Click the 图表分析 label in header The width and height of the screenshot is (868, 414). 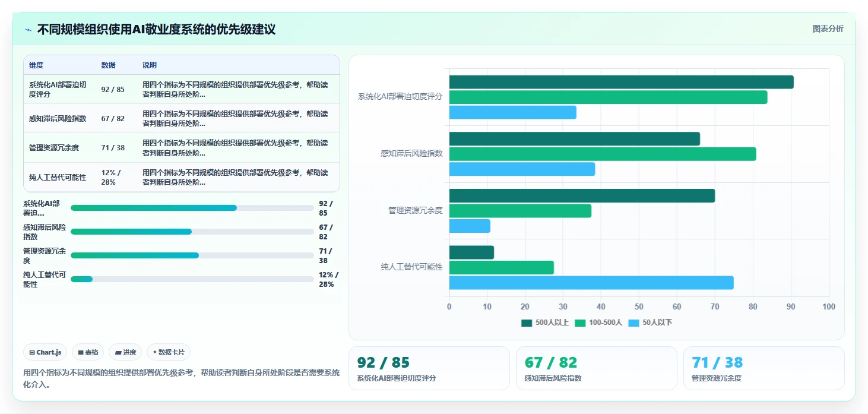[x=828, y=29]
